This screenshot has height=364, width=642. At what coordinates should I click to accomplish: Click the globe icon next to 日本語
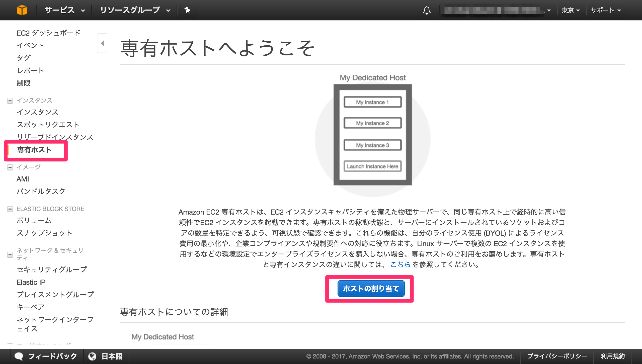tap(93, 356)
